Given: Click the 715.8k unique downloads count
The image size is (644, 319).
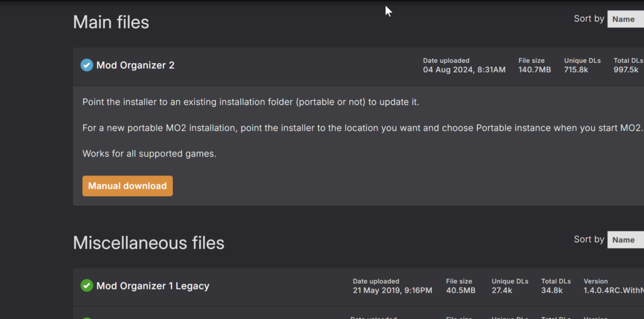Looking at the screenshot, I should coord(576,70).
